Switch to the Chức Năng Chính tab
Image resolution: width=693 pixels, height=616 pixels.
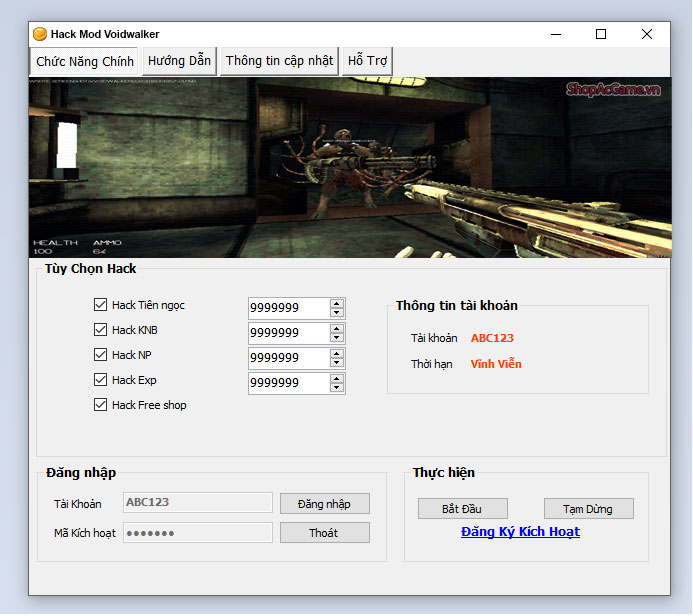pyautogui.click(x=85, y=61)
